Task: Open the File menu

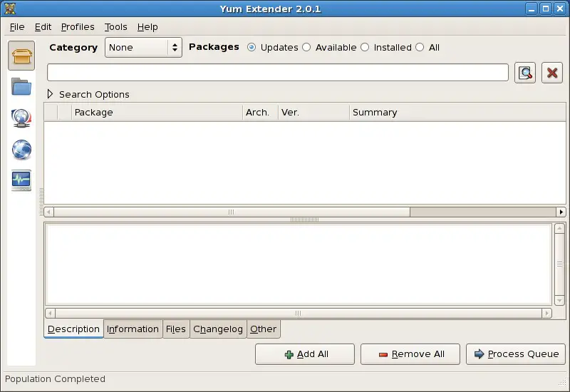Action: 17,27
